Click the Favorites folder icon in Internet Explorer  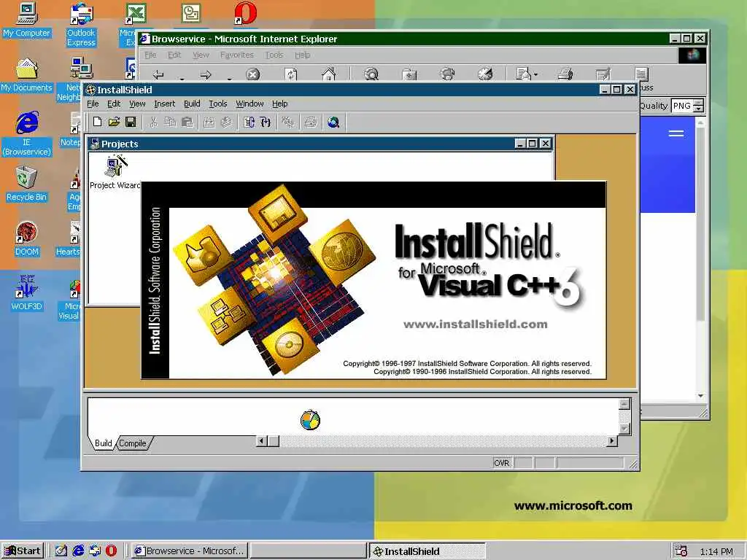tap(409, 74)
